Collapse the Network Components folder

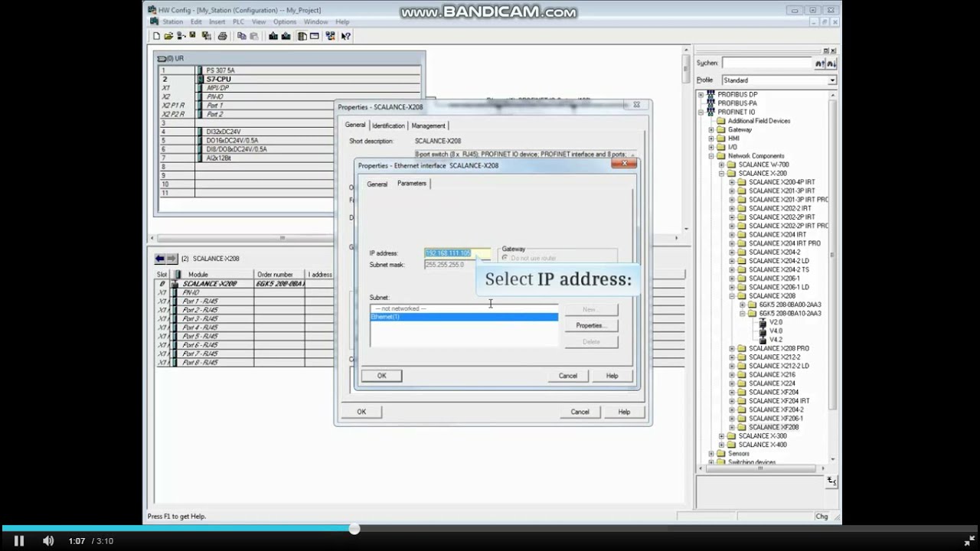coord(711,156)
